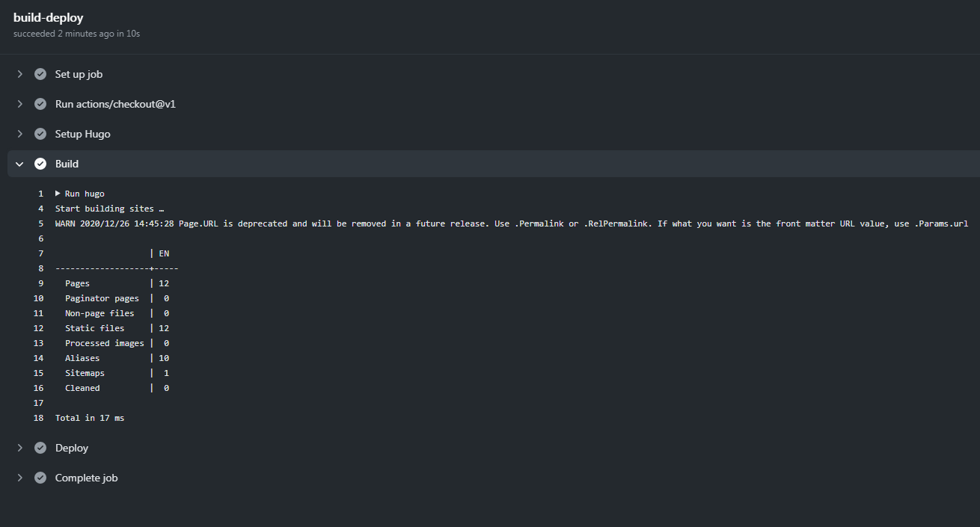This screenshot has height=527, width=980.
Task: Click the Deploy step's success check icon
Action: pos(40,448)
